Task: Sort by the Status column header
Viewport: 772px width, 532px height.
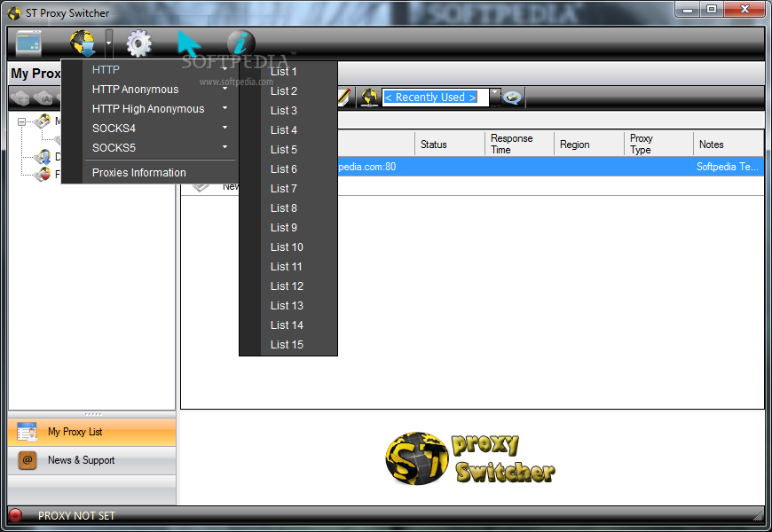Action: (450, 145)
